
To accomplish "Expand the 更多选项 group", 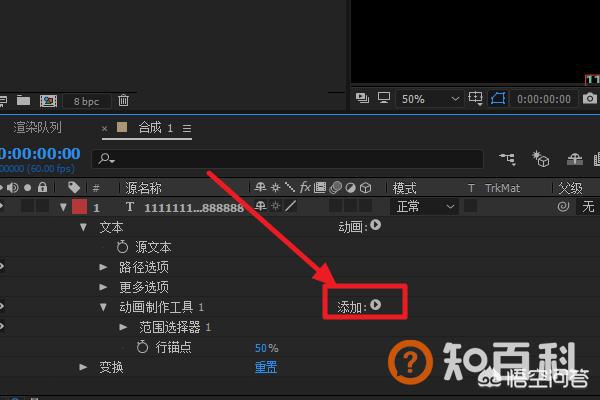I will pos(103,287).
